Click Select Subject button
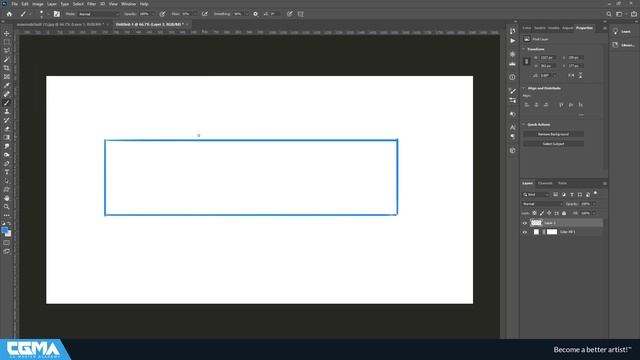Screen dimensions: 640x360 click(x=553, y=144)
